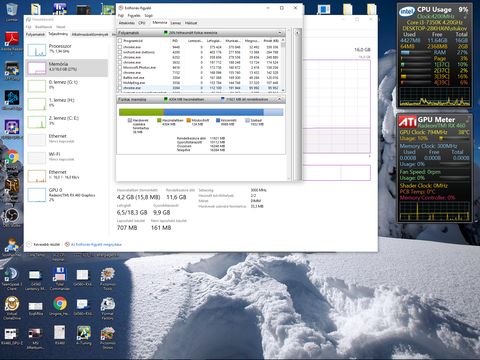Click orange Módosított legend color swatch
480x360 pixels.
pos(188,120)
